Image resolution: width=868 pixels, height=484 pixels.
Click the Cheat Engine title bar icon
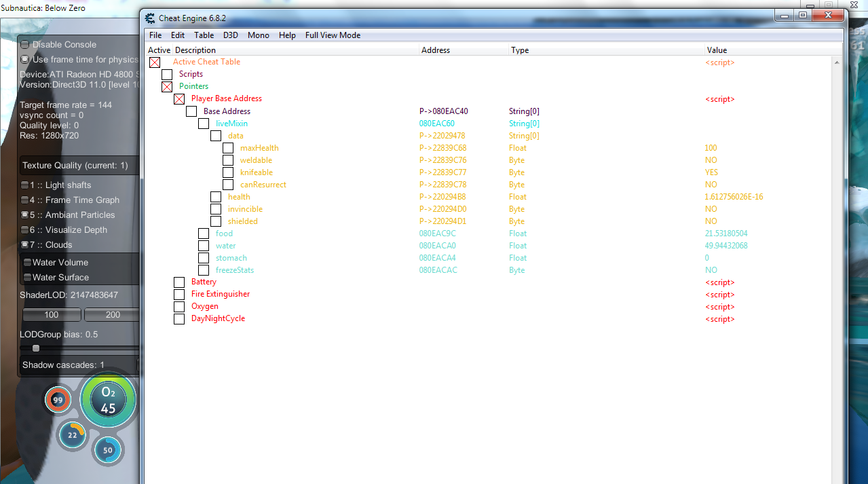pyautogui.click(x=150, y=18)
